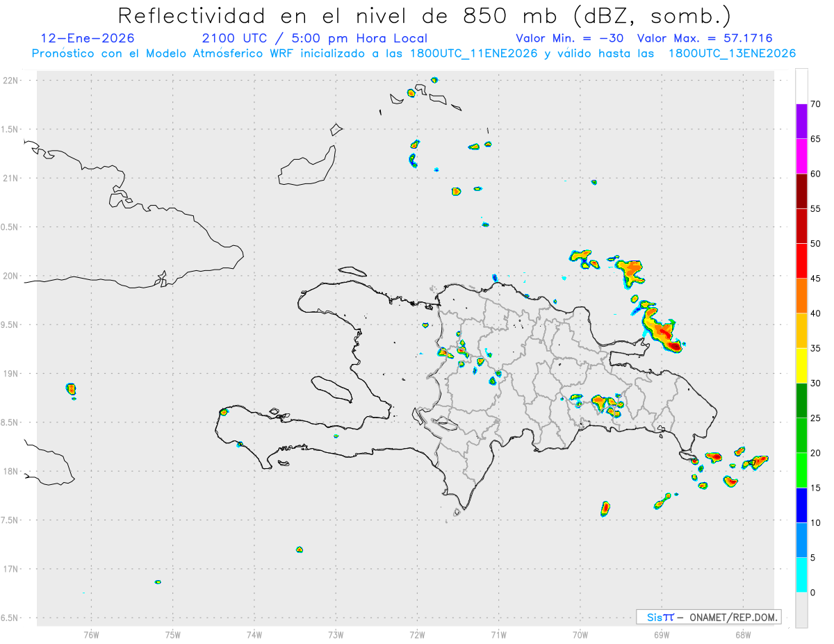Click the longitude axis label "71W"
Image resolution: width=834 pixels, height=644 pixels.
[498, 634]
